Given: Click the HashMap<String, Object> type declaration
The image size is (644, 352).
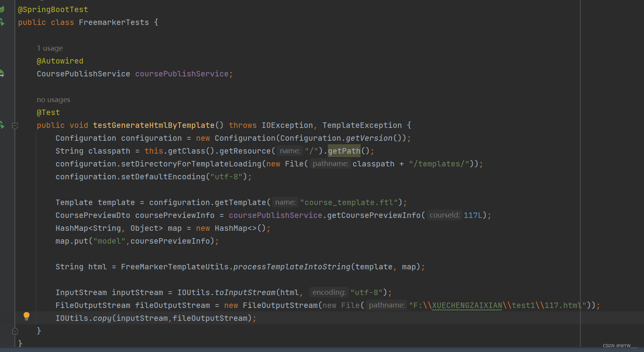Looking at the screenshot, I should click(109, 228).
